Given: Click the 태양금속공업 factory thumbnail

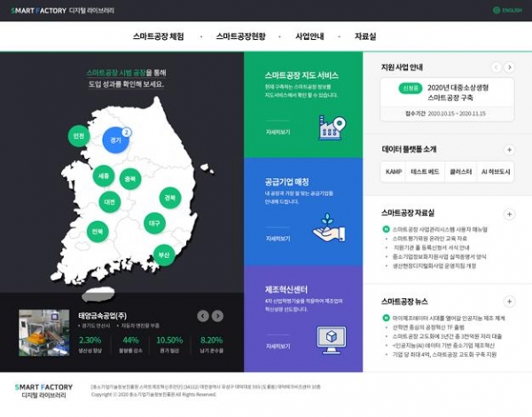Looking at the screenshot, I should tap(43, 331).
